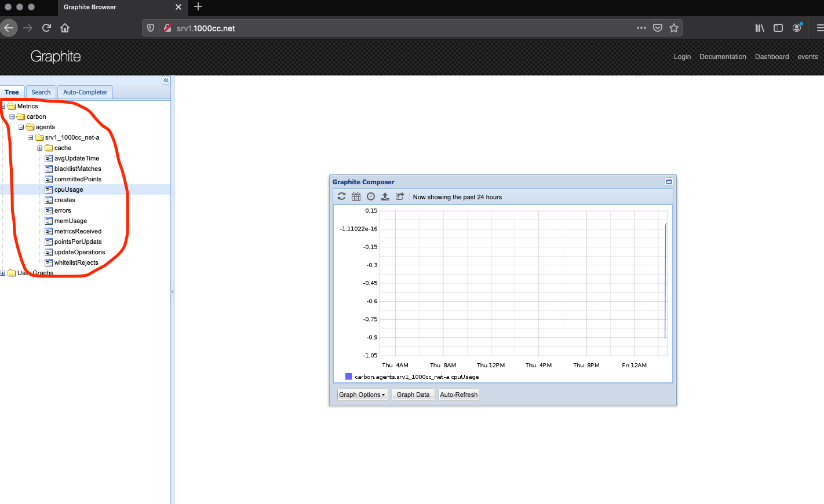Viewport: 824px width, 504px height.
Task: Select the updateOperations metric
Action: point(80,253)
